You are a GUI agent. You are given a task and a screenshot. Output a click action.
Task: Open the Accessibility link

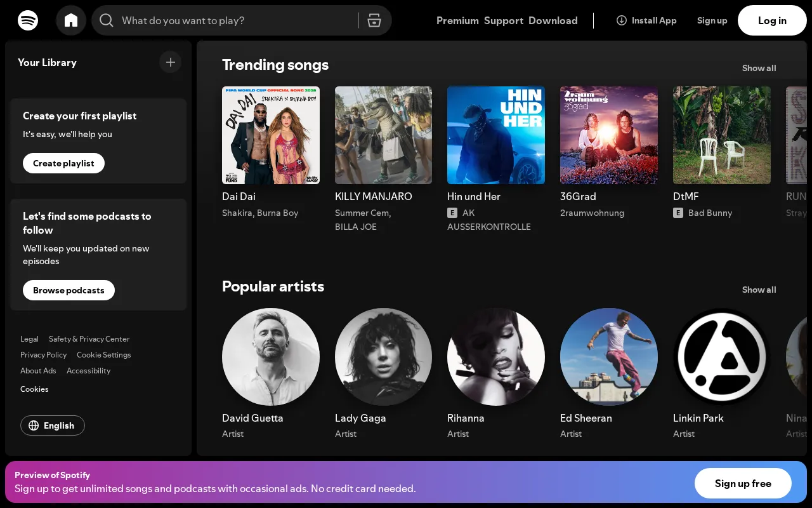[88, 371]
